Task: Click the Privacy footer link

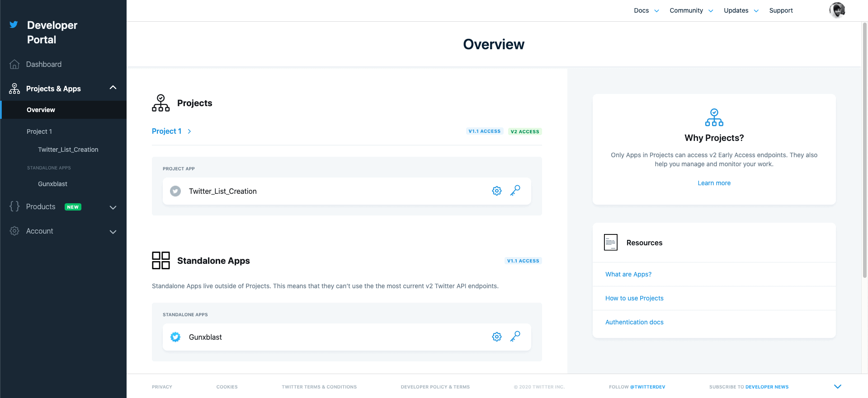Action: [162, 387]
